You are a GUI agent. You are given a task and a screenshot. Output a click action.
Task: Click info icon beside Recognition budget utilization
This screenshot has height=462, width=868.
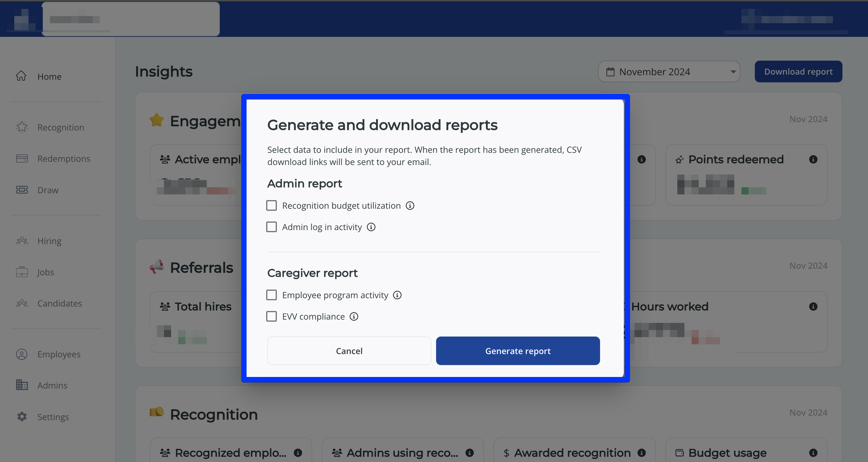[x=410, y=205]
